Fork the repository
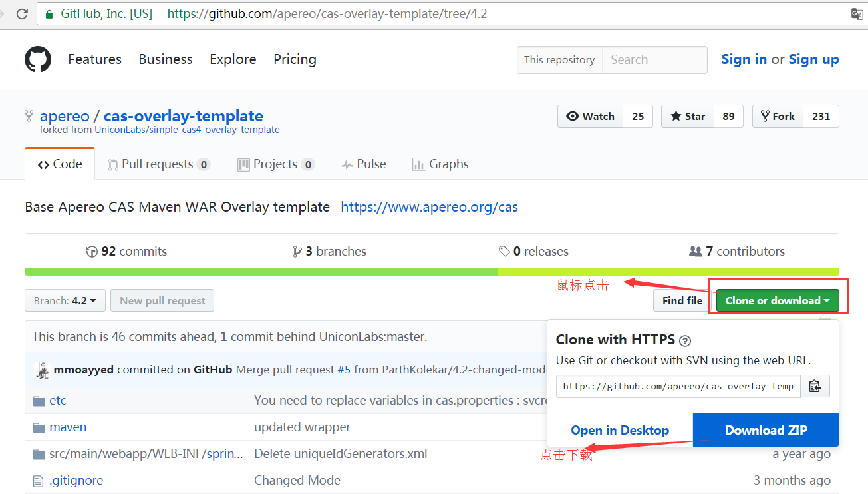 pos(778,116)
